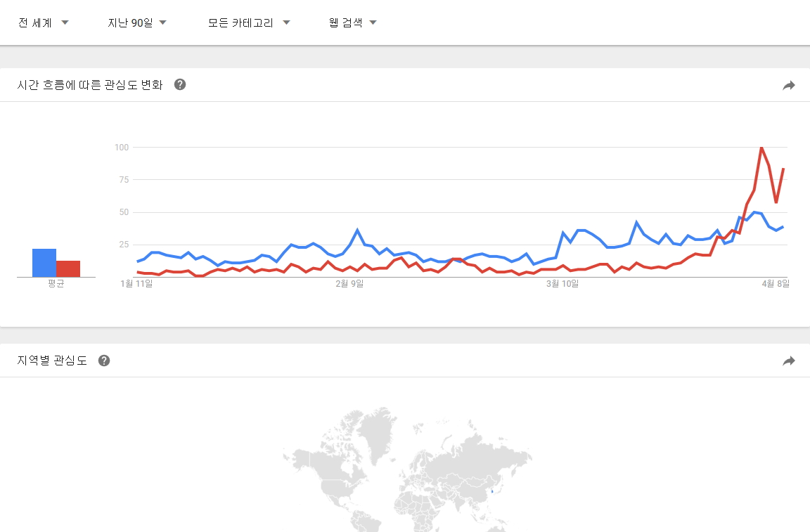Click help icon beside 시간 흐름에 따른 관심도 변화

click(180, 85)
